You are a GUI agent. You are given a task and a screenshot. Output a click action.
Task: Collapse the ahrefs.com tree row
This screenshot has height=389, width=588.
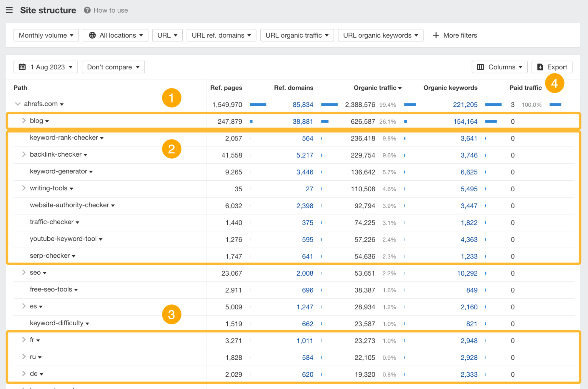(x=18, y=103)
